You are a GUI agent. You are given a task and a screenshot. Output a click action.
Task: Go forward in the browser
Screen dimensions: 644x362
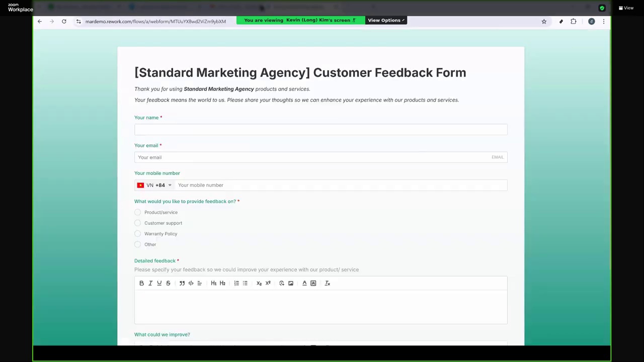click(52, 21)
